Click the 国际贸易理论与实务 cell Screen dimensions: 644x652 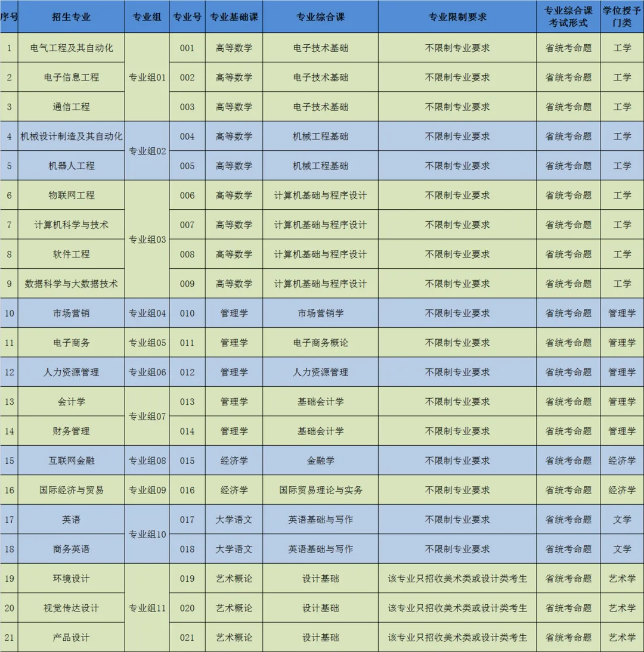pyautogui.click(x=320, y=490)
